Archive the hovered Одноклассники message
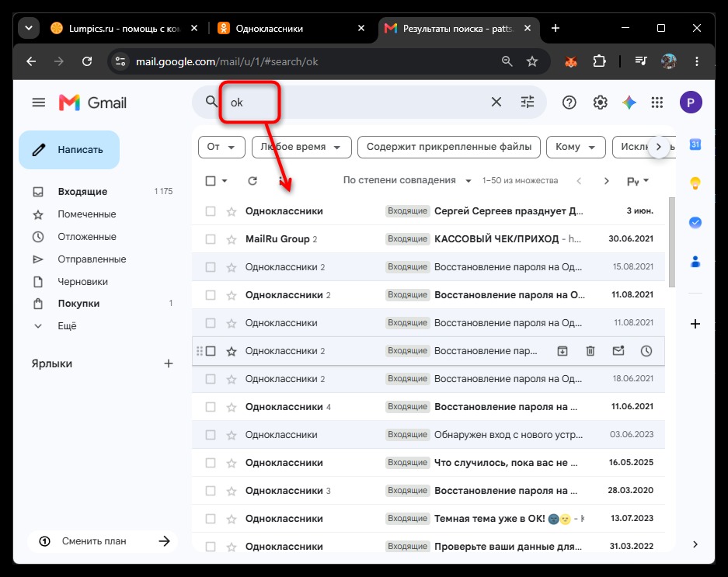 [563, 351]
